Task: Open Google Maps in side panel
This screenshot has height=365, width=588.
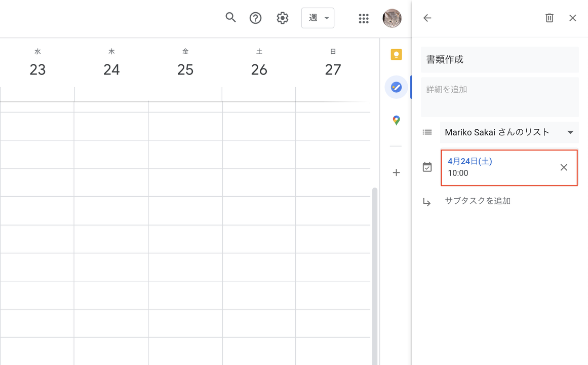Action: tap(397, 120)
